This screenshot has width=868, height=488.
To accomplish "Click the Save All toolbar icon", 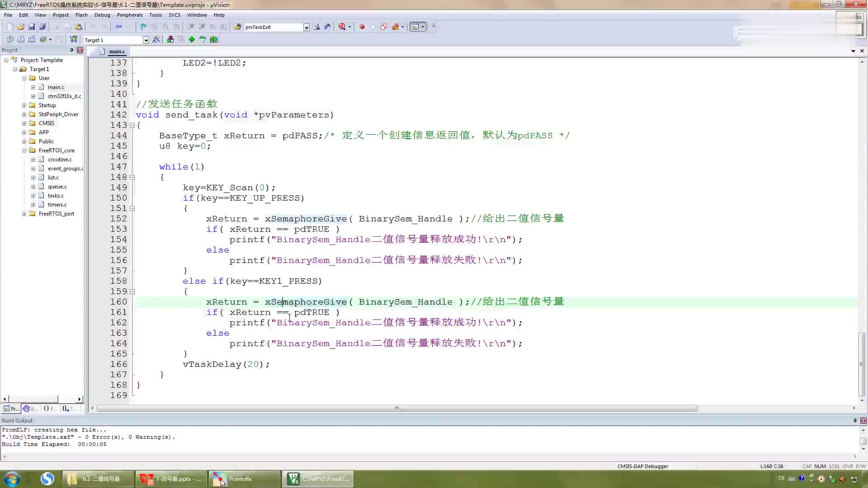I will (42, 27).
